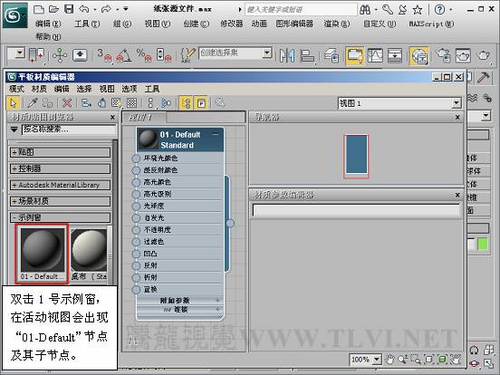Click the Zoom Extents icon
This screenshot has width=500, height=375.
click(x=429, y=359)
